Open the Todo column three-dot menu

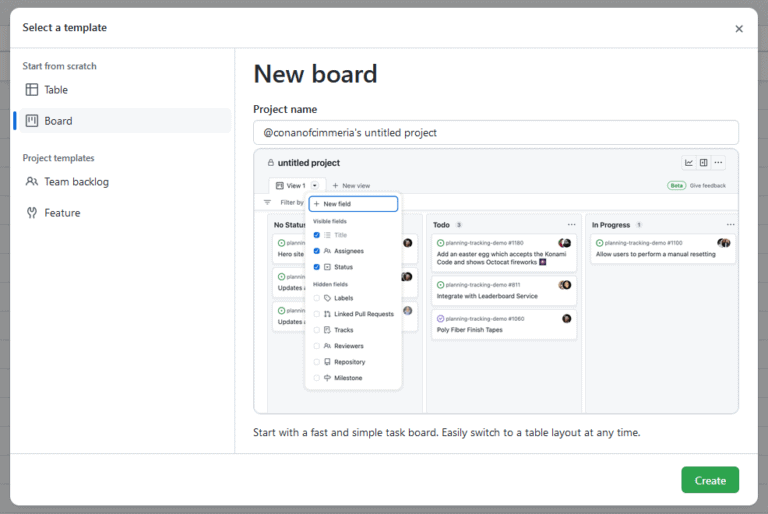point(571,225)
